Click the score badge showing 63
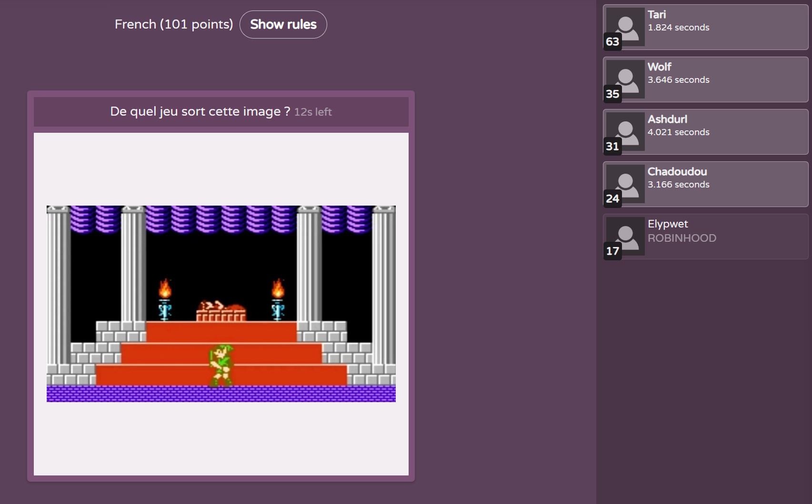 612,42
